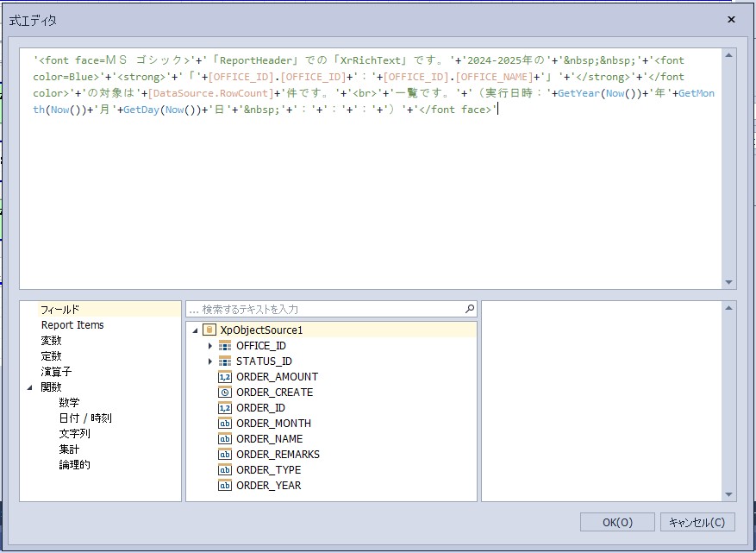Viewport: 756px width, 553px height.
Task: Click the XpObjectSource1 data source icon
Action: [x=210, y=330]
